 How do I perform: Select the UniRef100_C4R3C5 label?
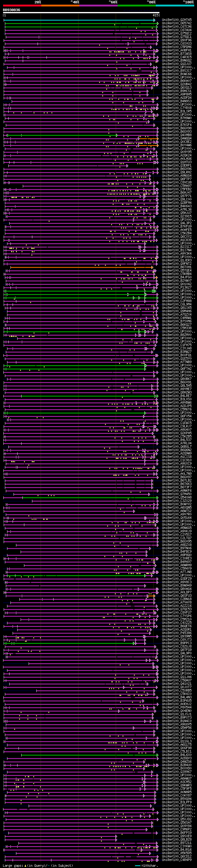tap(176, 57)
